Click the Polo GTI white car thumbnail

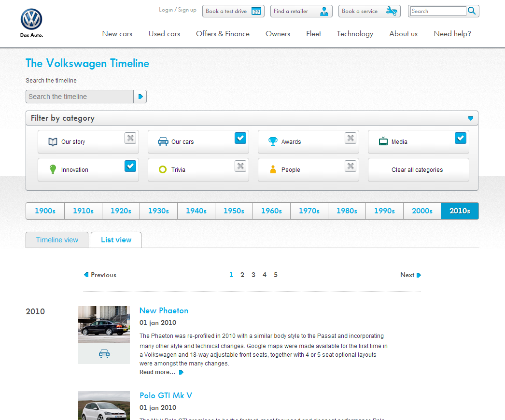tap(104, 406)
